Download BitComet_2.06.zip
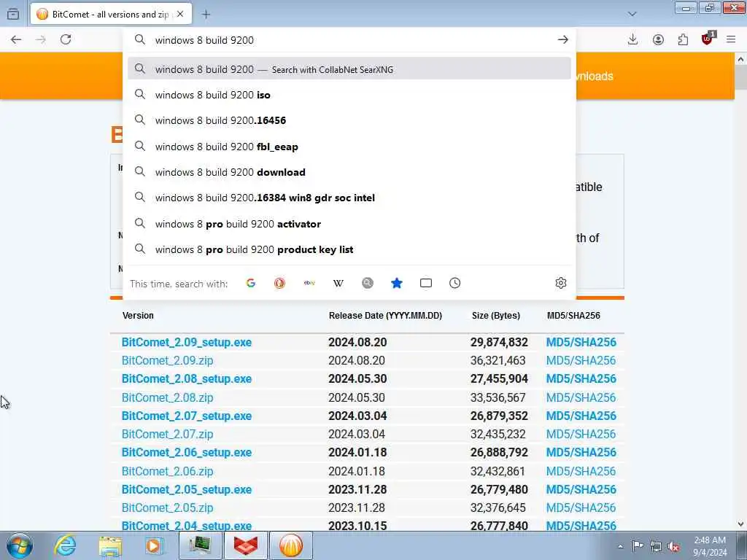The image size is (747, 560). [x=167, y=472]
